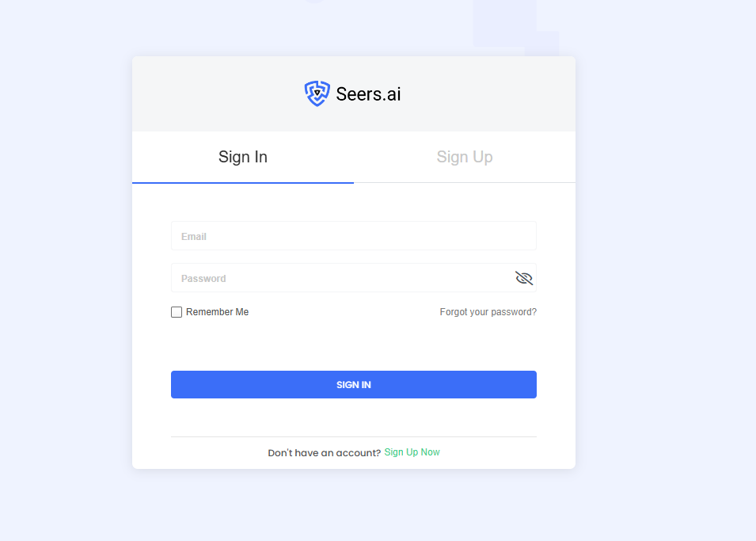Click the Seers.ai brand name text
Viewport: 756px width, 541px height.
(x=368, y=93)
